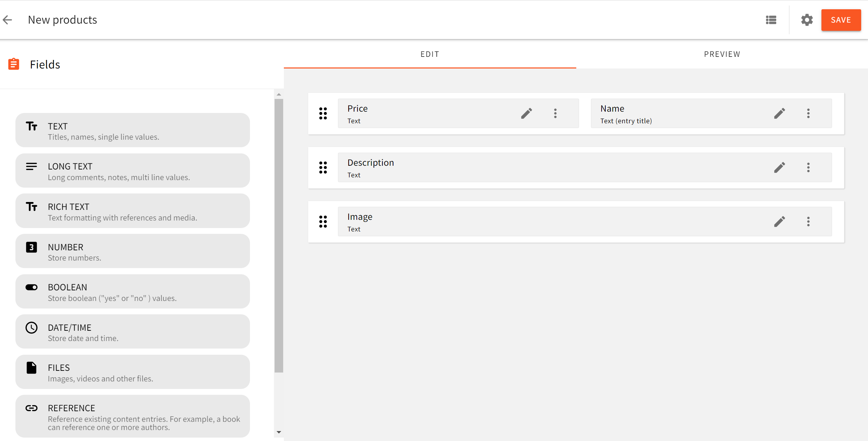
Task: Click the 'Price' field label
Action: pos(357,109)
